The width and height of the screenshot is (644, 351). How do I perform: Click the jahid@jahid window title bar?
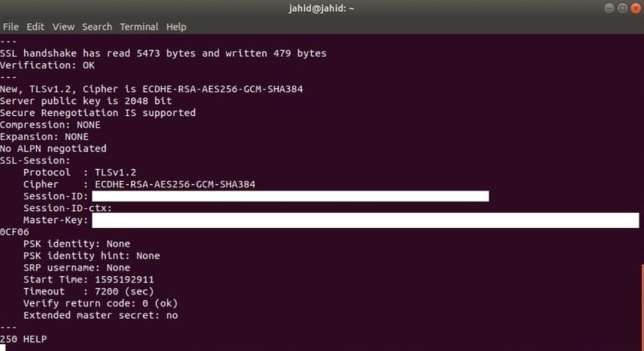tap(322, 8)
